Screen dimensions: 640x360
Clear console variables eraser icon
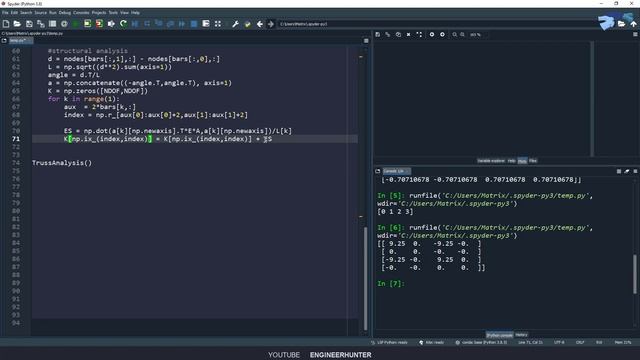(627, 171)
